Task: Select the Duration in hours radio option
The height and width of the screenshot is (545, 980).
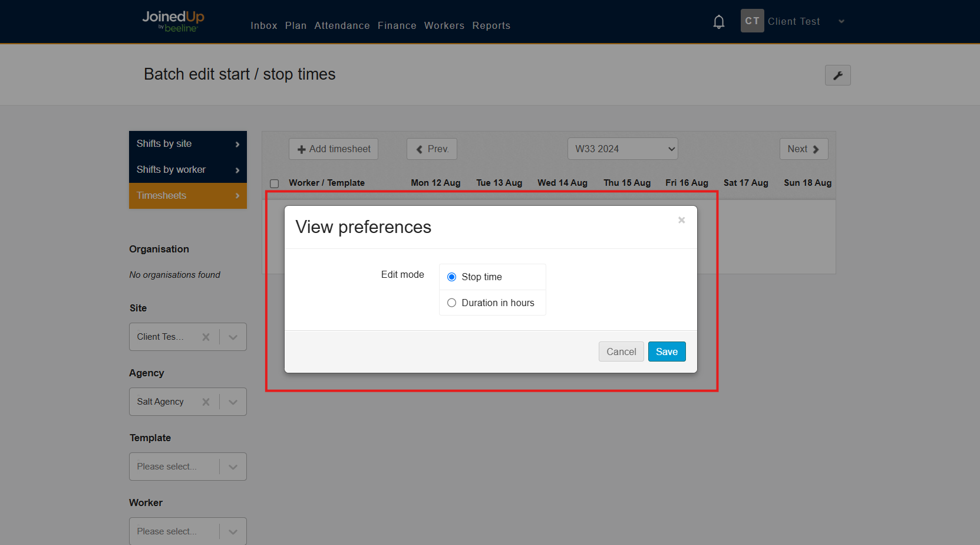Action: 451,303
